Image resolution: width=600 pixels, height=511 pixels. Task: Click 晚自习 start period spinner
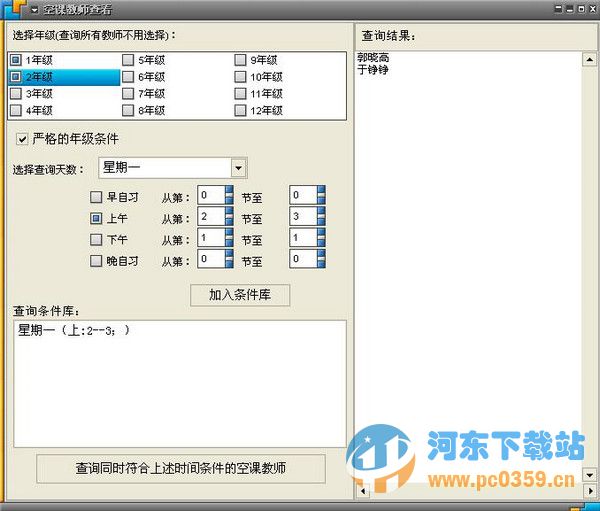(x=229, y=259)
